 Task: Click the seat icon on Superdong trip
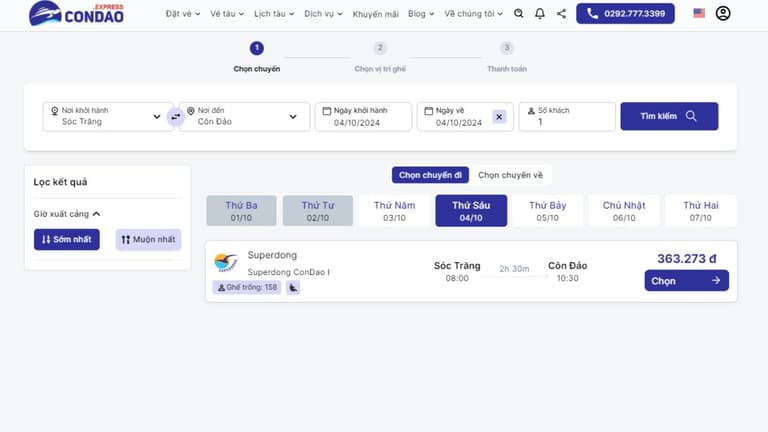tap(293, 288)
